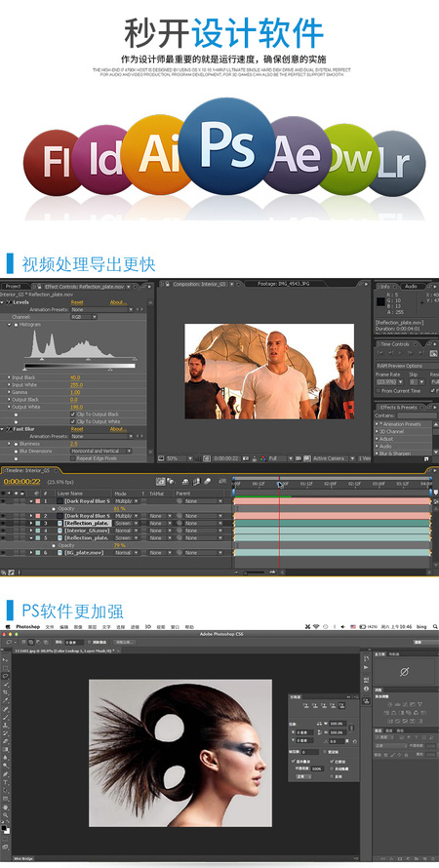Switch to the Project tab
This screenshot has height=868, width=439.
point(14,286)
